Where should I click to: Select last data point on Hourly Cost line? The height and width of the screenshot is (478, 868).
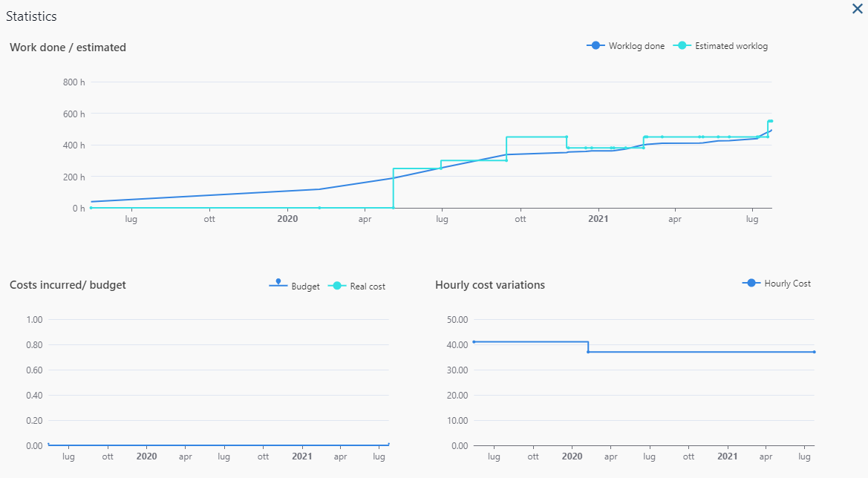tap(815, 352)
